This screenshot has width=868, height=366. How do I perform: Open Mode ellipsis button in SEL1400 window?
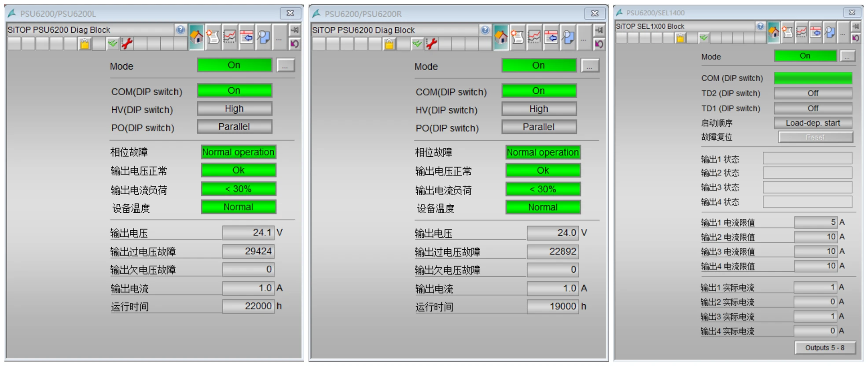tap(847, 56)
